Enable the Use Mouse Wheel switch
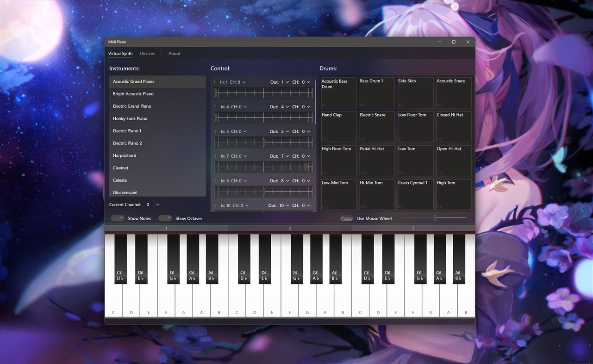The height and width of the screenshot is (364, 593). click(x=347, y=218)
